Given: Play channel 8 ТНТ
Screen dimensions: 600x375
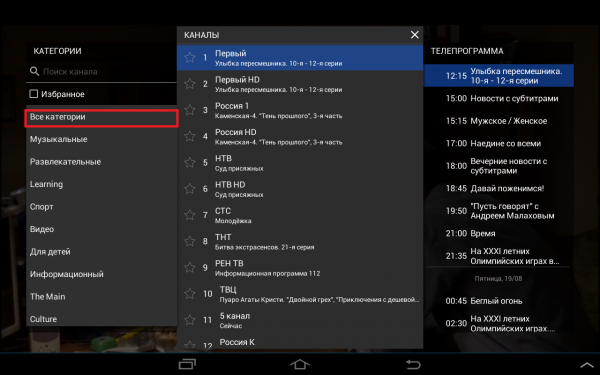Looking at the screenshot, I should [300, 241].
